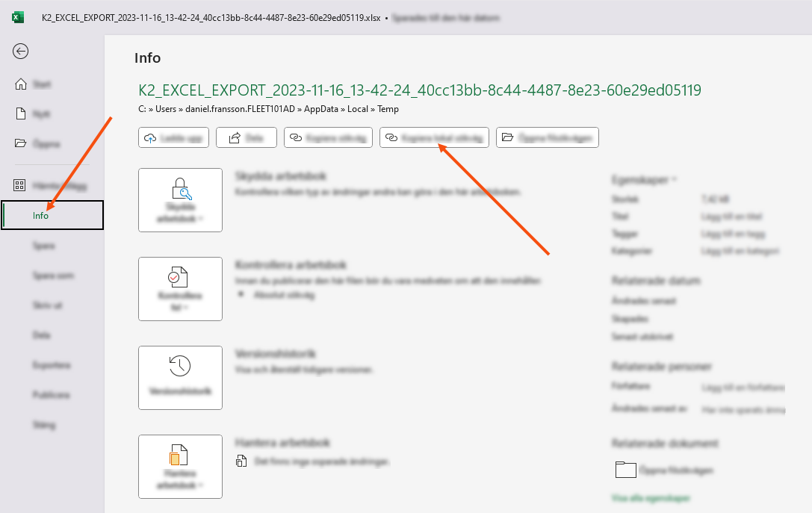
Task: Click the new blank document icon
Action: point(22,114)
